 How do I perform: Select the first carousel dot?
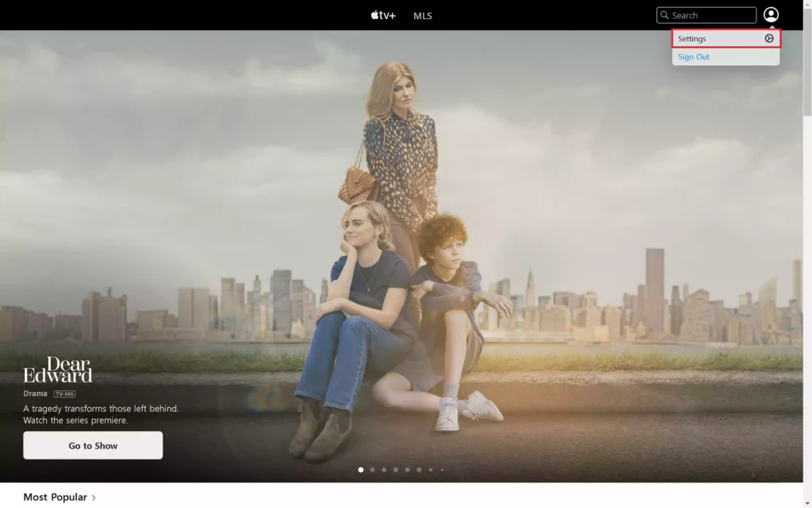[x=361, y=470]
